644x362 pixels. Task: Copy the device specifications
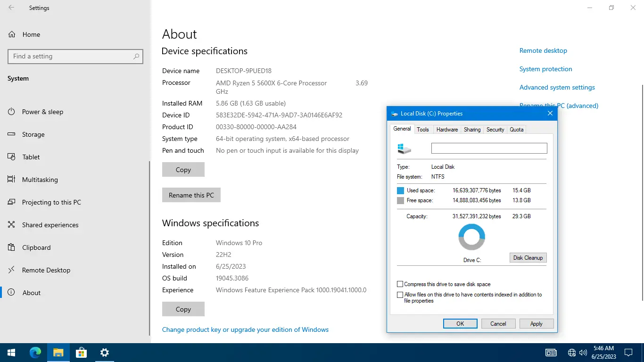pyautogui.click(x=183, y=170)
